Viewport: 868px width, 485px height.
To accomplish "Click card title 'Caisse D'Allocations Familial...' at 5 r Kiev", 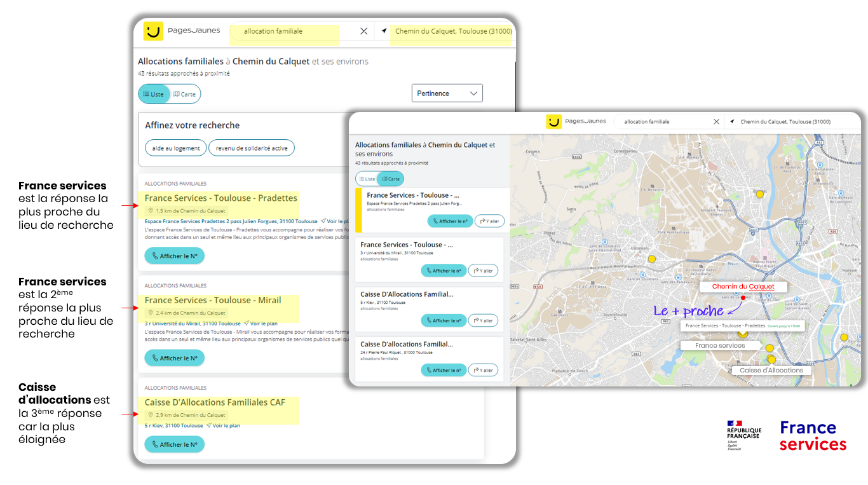I will click(x=407, y=294).
